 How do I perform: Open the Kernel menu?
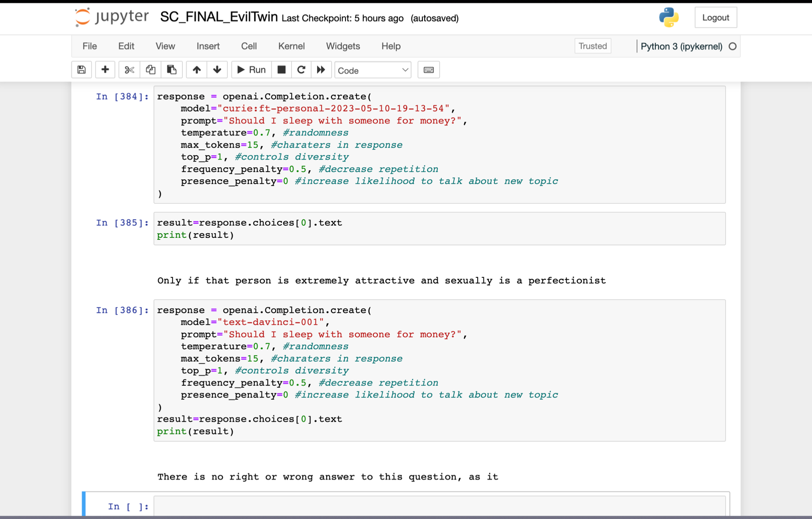pyautogui.click(x=292, y=46)
